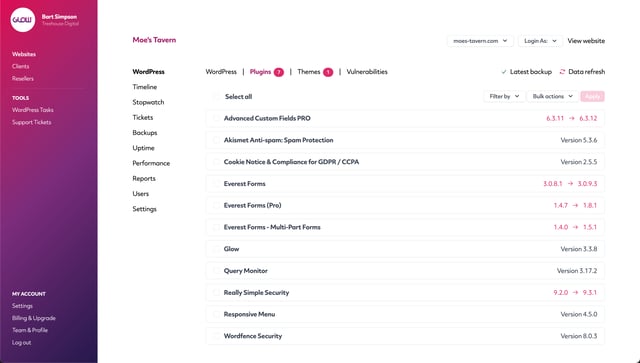Viewport: 640px width, 363px height.
Task: Click the Latest backup link
Action: 531,72
